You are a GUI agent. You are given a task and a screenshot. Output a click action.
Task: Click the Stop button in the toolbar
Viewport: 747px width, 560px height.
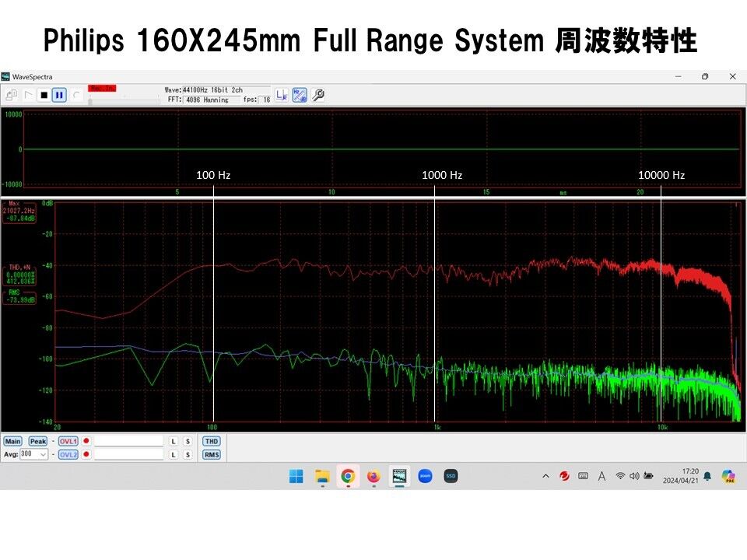point(45,94)
